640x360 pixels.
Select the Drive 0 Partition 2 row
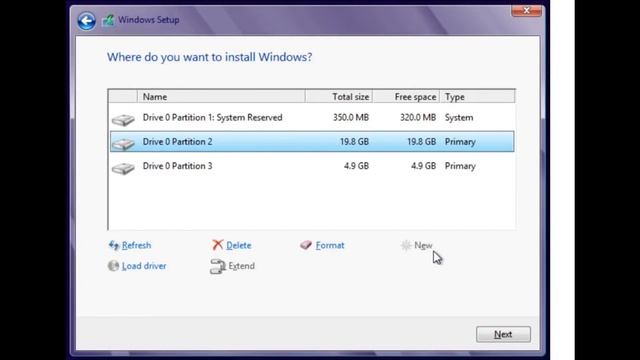click(312, 142)
